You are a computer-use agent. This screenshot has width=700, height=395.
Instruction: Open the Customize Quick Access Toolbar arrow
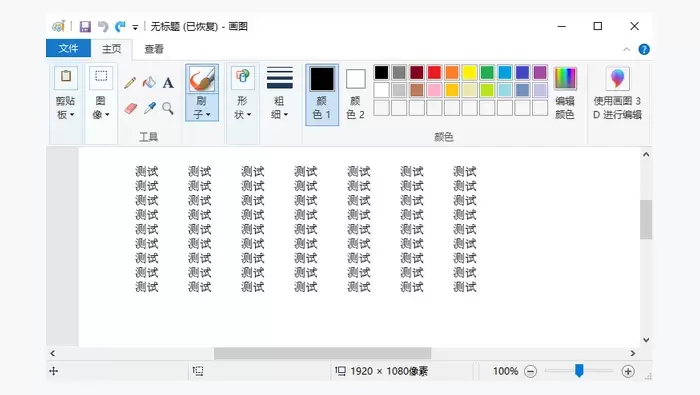(x=135, y=27)
